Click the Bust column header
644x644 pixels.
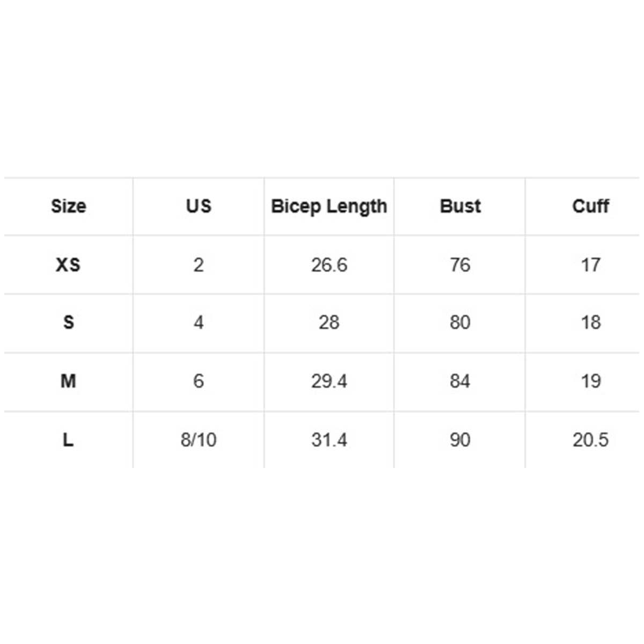pyautogui.click(x=460, y=206)
